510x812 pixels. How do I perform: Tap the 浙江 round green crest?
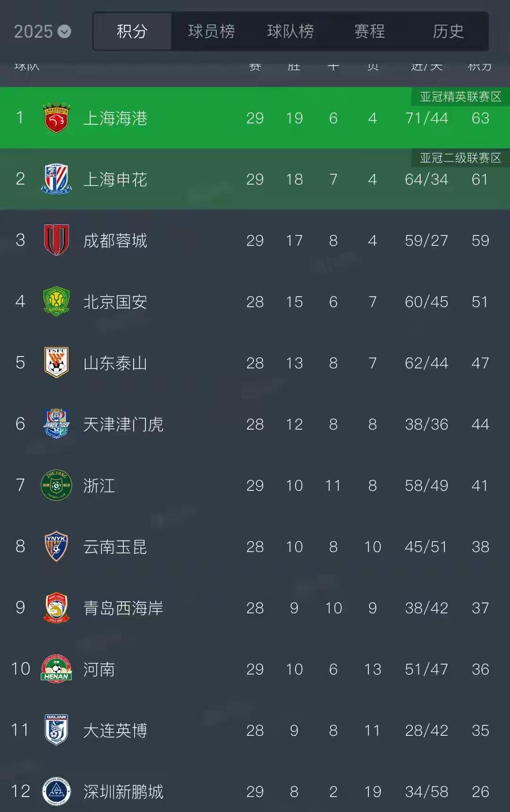[56, 485]
